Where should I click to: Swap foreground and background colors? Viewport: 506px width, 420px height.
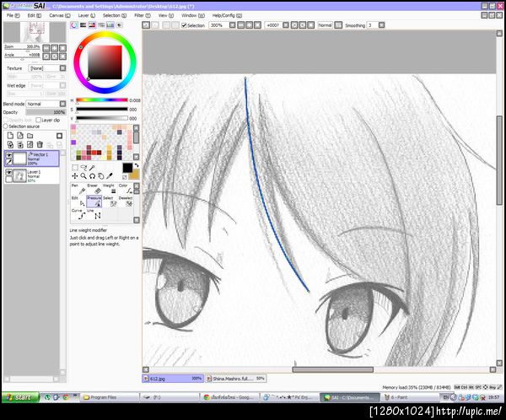137,165
